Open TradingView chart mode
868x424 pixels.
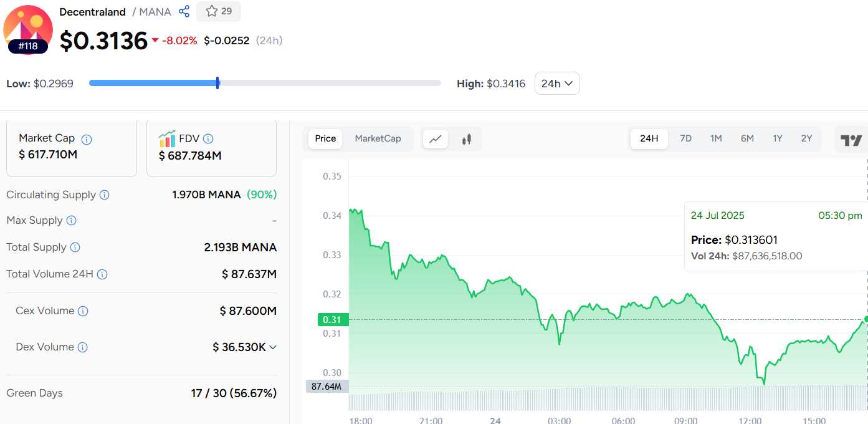[x=851, y=140]
